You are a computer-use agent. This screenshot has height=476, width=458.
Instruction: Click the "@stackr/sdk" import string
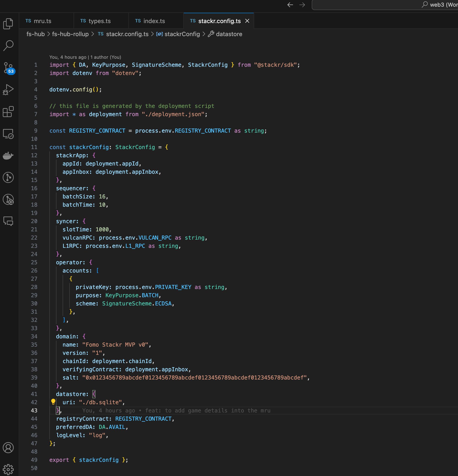tap(275, 65)
